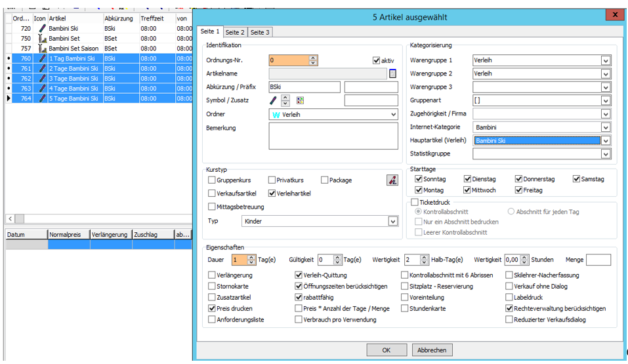Check the Package option
The height and width of the screenshot is (364, 628).
[x=324, y=180]
